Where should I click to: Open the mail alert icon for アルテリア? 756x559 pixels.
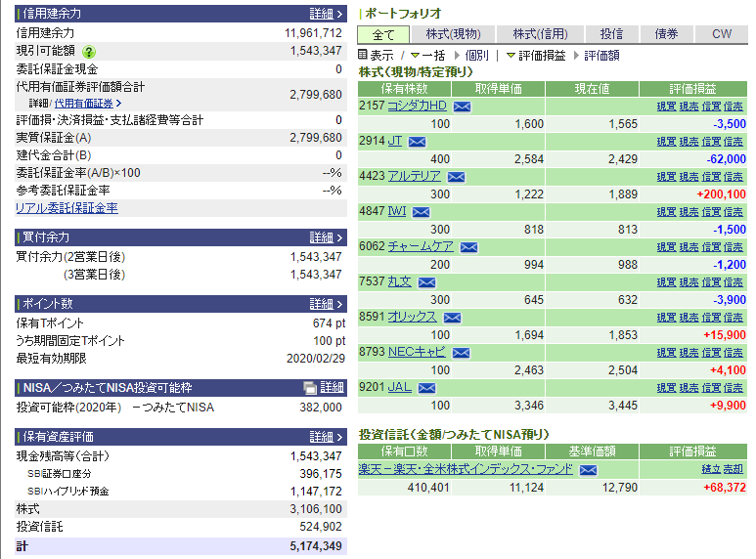[456, 177]
